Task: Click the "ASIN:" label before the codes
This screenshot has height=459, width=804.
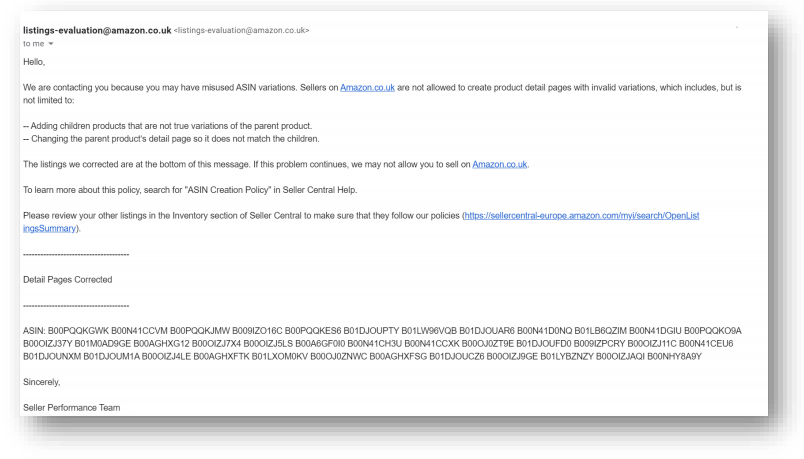Action: (x=33, y=329)
